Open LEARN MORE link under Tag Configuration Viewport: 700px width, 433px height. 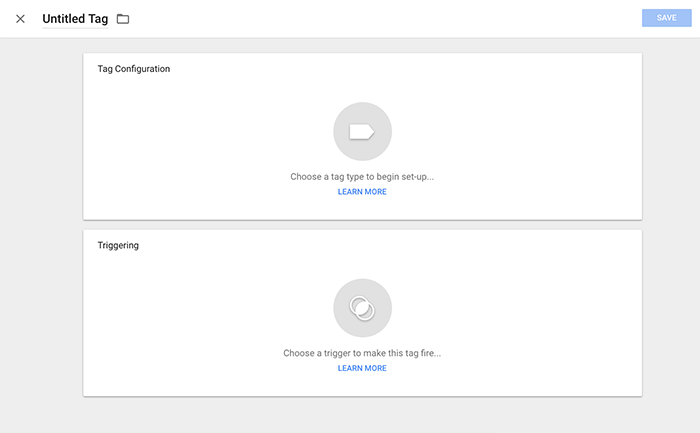click(362, 192)
